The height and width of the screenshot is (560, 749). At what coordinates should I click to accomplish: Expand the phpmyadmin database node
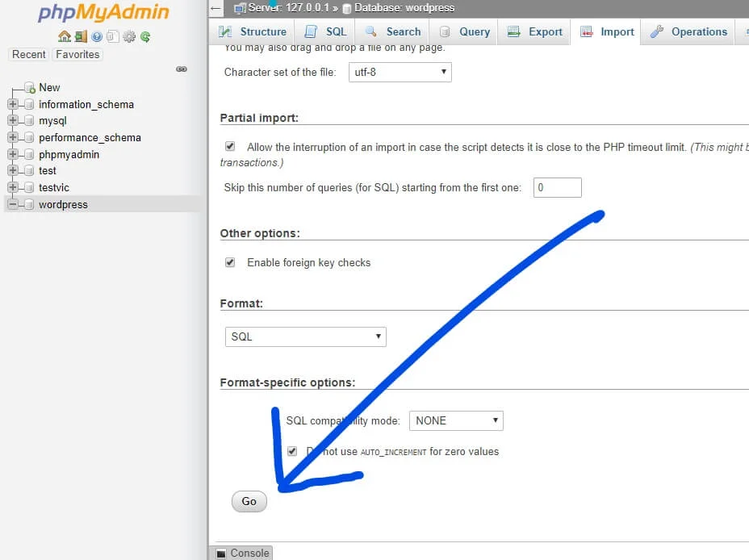pos(13,154)
